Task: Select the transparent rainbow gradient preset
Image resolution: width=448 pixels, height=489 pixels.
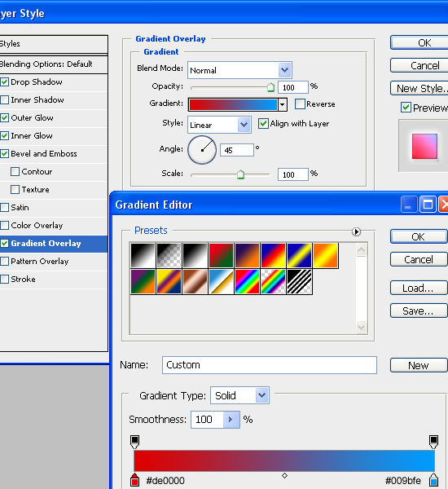Action: (274, 282)
